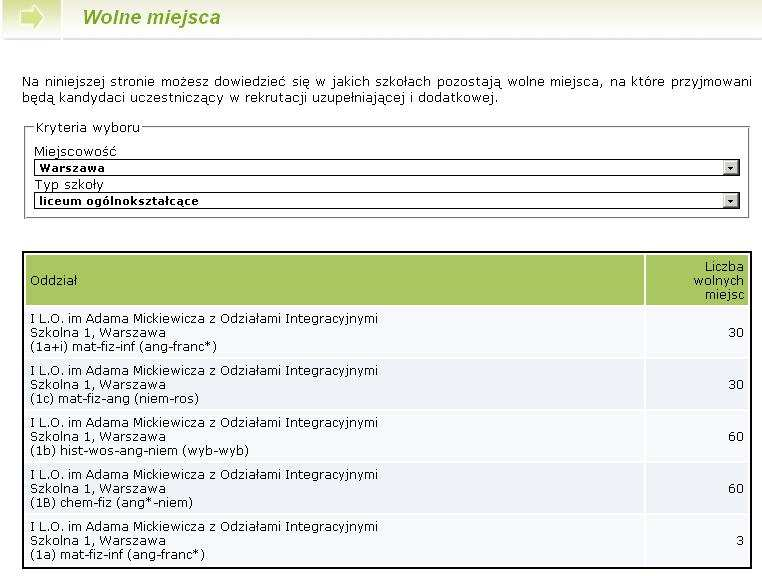Select the (1B) chem-fiz (ang*-niem) row
Image resolution: width=762 pixels, height=576 pixels.
387,489
